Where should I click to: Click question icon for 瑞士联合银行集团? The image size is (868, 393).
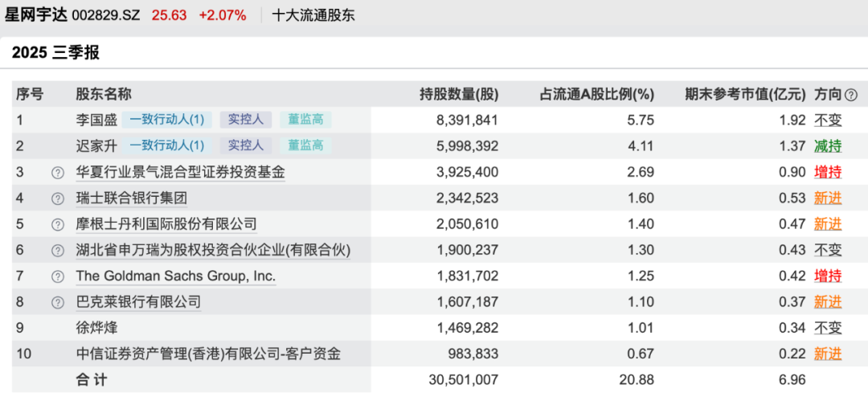[58, 199]
